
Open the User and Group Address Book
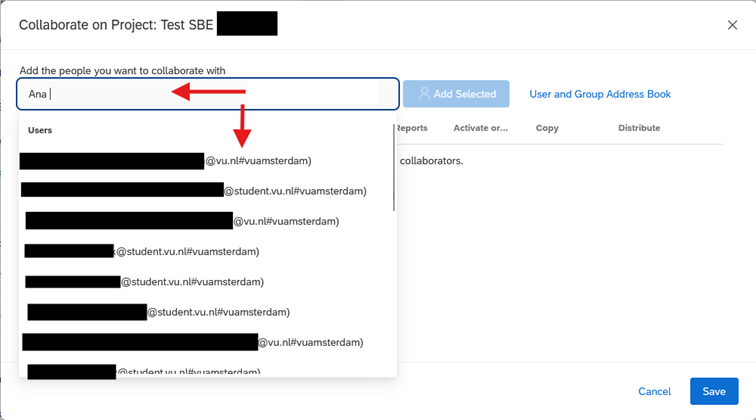click(600, 94)
